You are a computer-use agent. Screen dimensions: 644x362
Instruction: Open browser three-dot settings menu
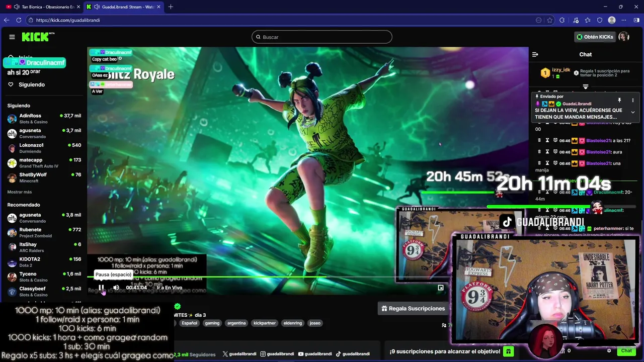point(624,20)
